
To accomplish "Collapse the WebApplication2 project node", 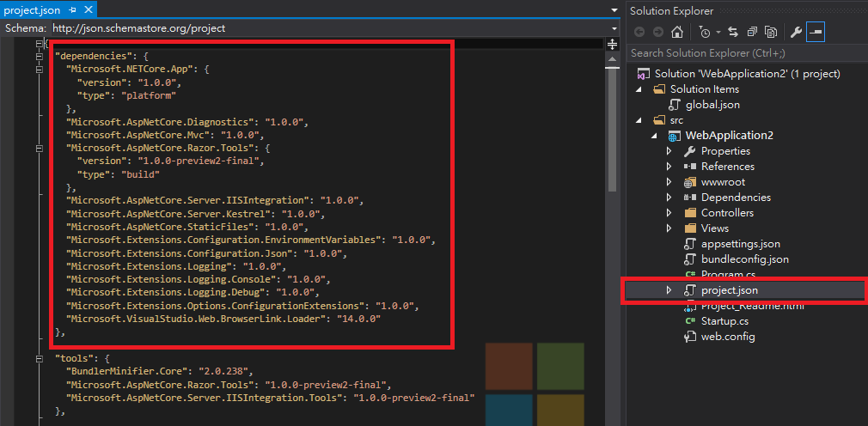I will pyautogui.click(x=655, y=136).
